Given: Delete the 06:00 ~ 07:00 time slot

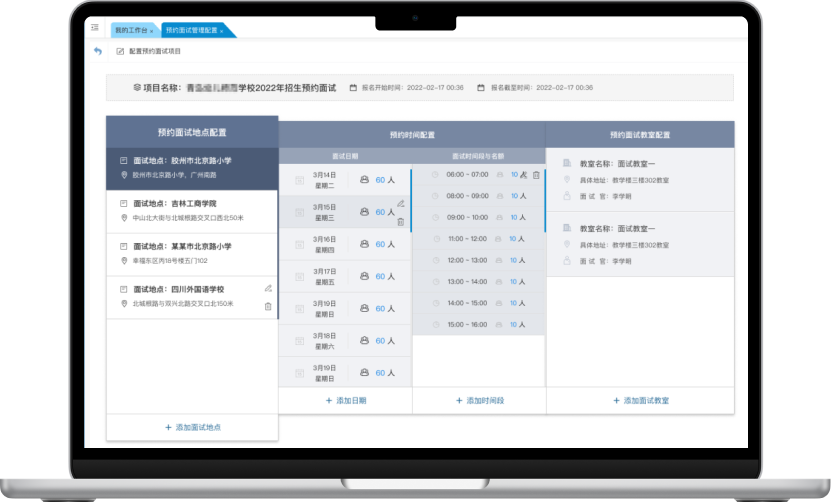Looking at the screenshot, I should tap(537, 175).
